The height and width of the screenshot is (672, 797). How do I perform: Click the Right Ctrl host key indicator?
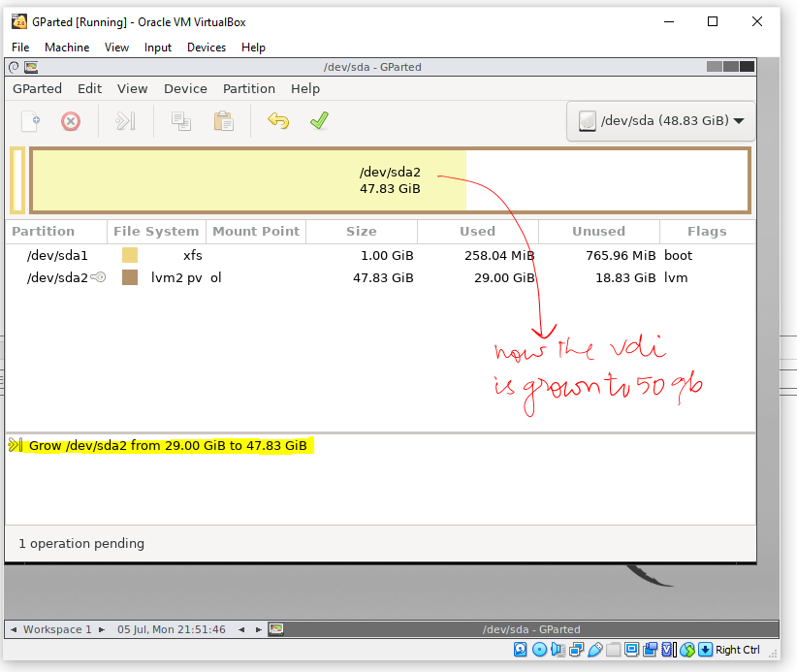point(737,650)
